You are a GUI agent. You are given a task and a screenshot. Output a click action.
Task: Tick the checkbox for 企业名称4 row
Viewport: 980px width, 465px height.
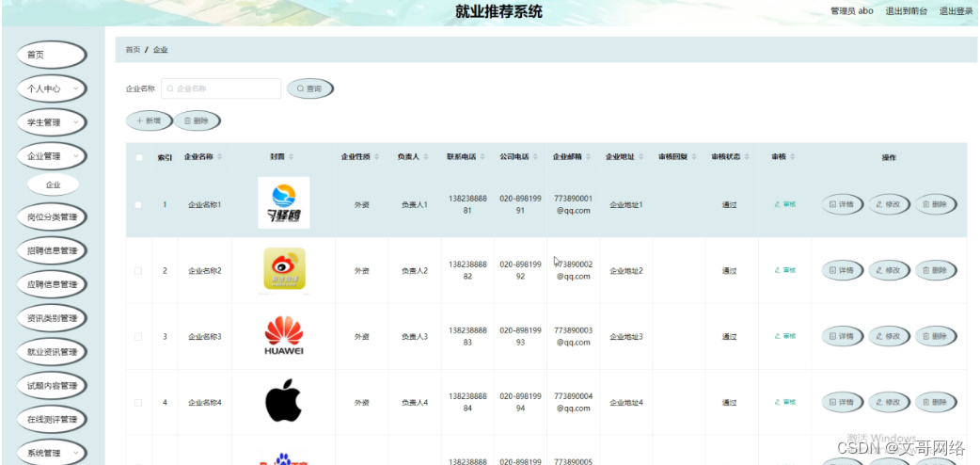tap(139, 403)
